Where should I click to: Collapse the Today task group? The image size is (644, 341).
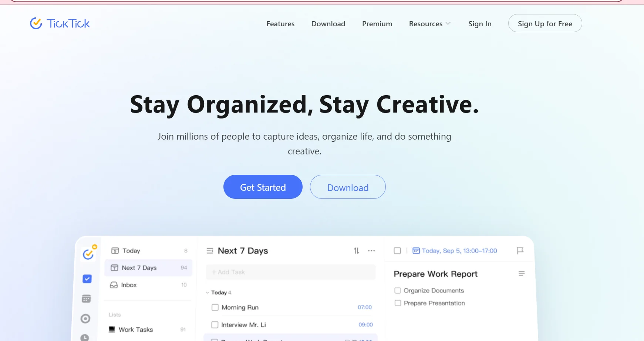[208, 292]
